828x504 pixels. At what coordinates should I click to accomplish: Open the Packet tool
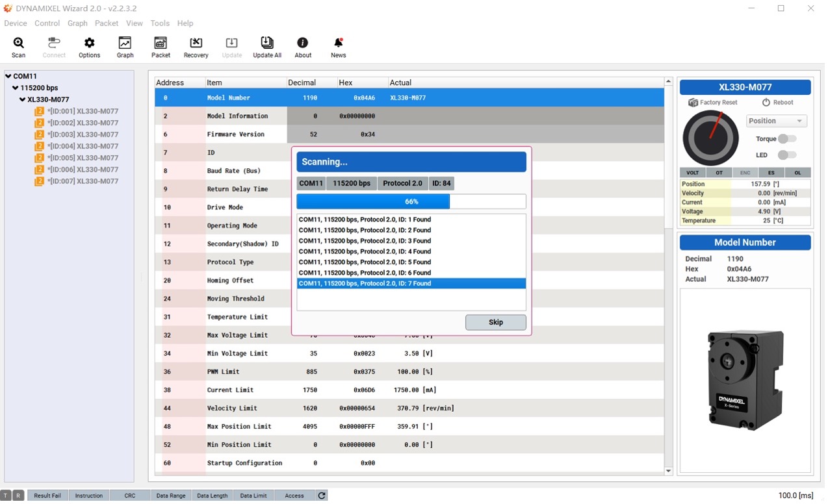(161, 47)
